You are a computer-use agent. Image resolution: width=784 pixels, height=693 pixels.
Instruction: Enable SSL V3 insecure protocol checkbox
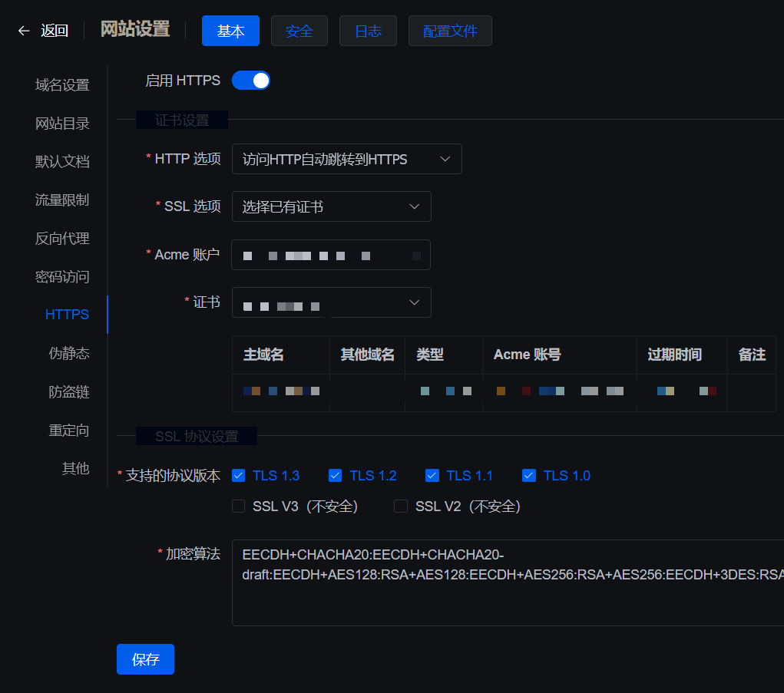pos(239,507)
